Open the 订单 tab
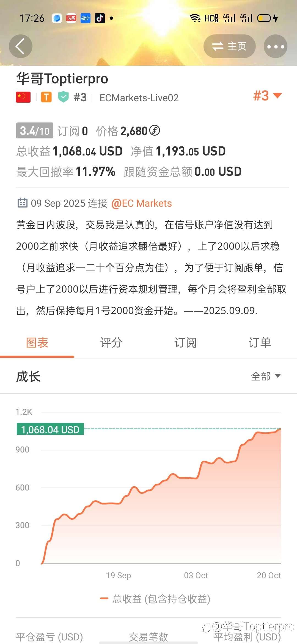This screenshot has width=297, height=644. pyautogui.click(x=260, y=343)
